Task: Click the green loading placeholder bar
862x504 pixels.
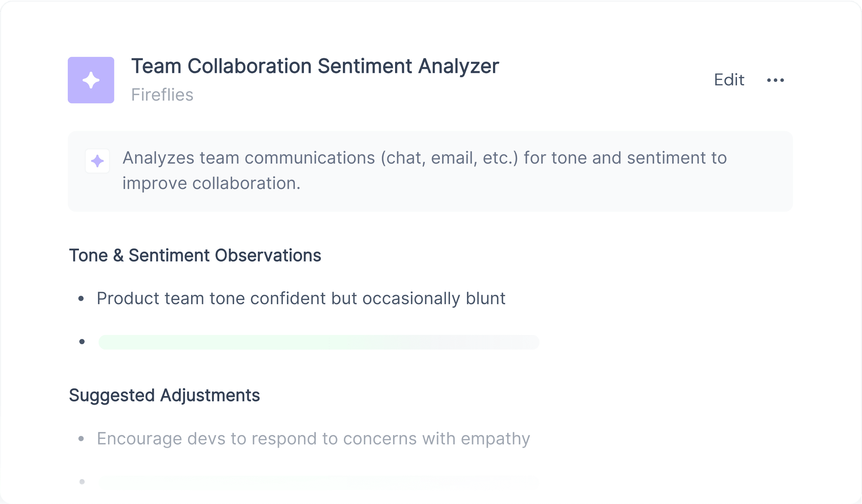Action: 319,342
